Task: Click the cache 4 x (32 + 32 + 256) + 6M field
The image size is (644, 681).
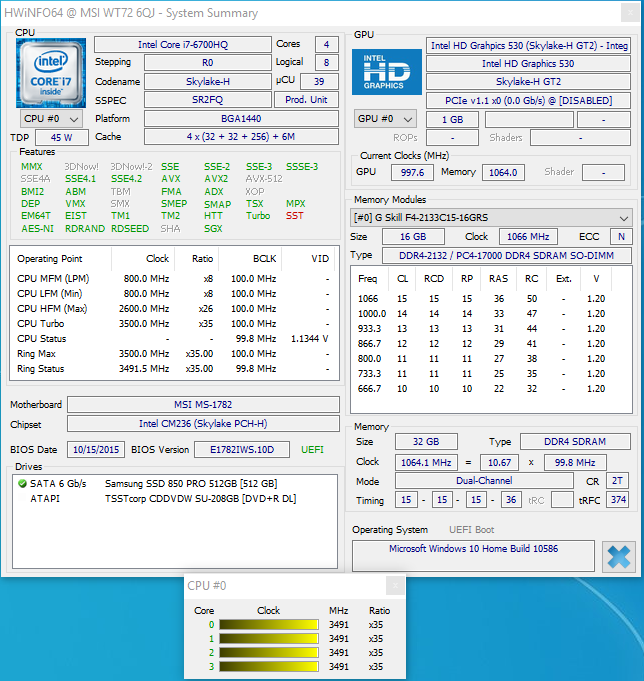Action: (x=241, y=136)
